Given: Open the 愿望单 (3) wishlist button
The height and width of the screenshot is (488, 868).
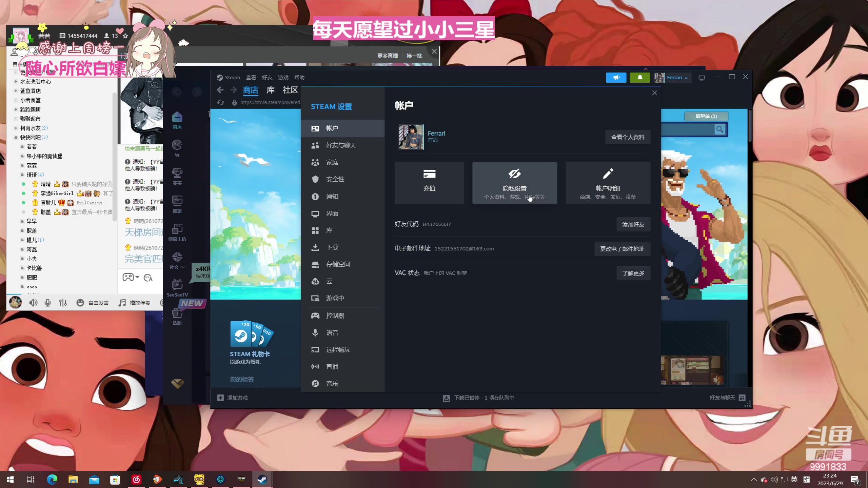Looking at the screenshot, I should tap(706, 116).
